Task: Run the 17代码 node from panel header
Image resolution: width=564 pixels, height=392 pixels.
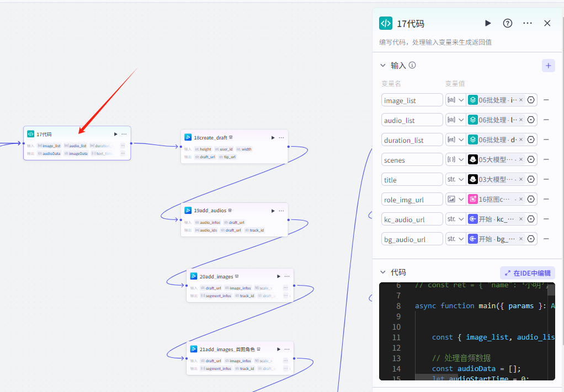Action: [x=488, y=23]
